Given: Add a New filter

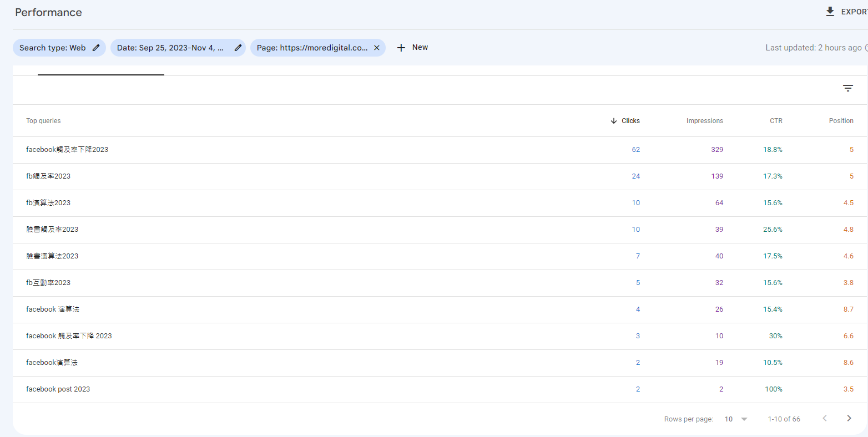Looking at the screenshot, I should click(x=412, y=48).
